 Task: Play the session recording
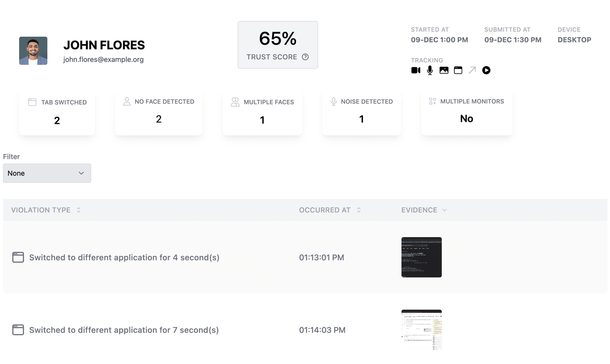(486, 70)
